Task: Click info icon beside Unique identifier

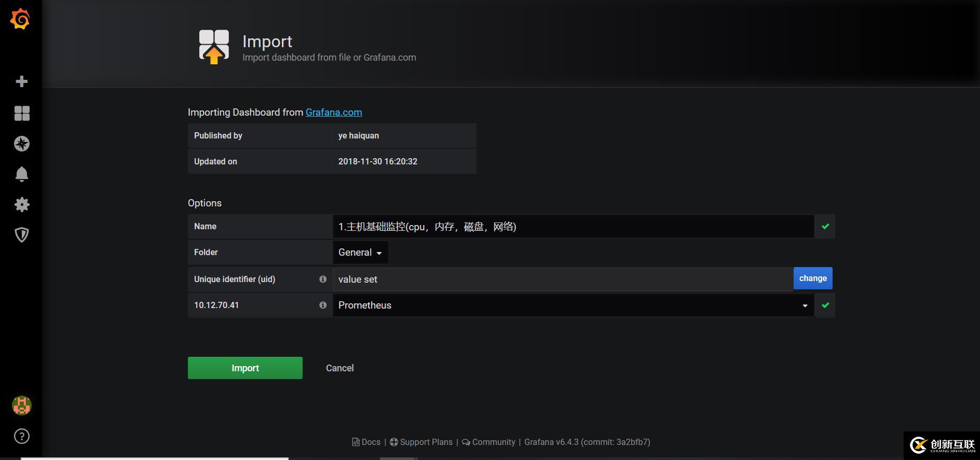Action: [x=323, y=279]
